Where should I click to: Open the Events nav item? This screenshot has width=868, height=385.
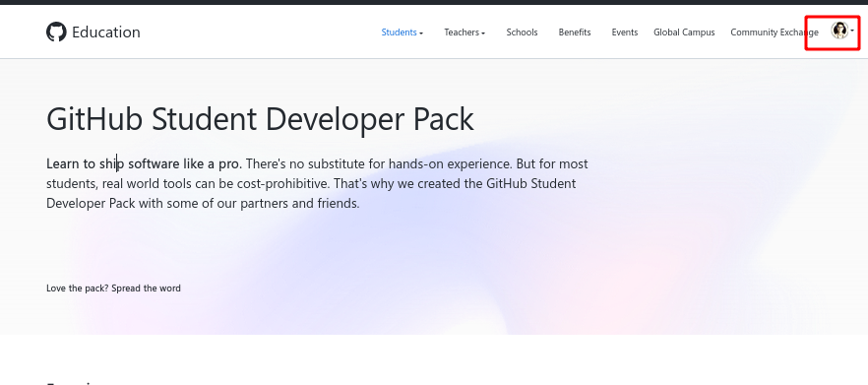point(624,32)
